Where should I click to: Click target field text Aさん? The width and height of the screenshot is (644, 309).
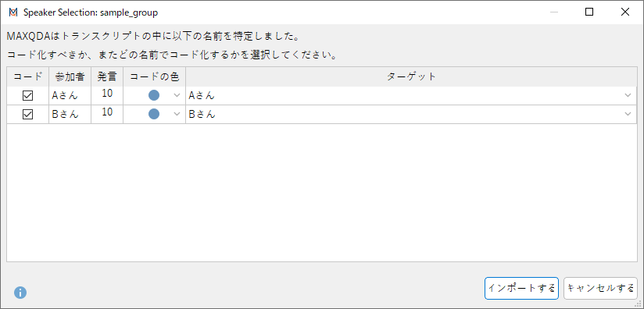click(202, 96)
